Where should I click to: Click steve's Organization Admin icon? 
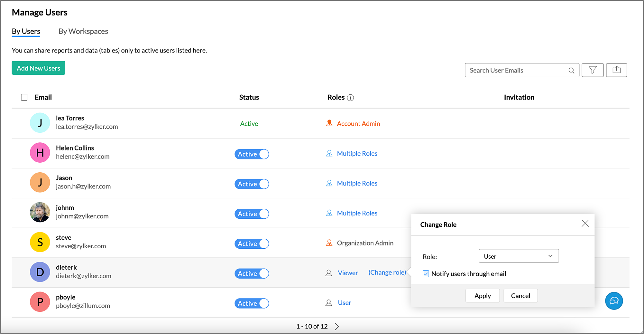tap(329, 243)
